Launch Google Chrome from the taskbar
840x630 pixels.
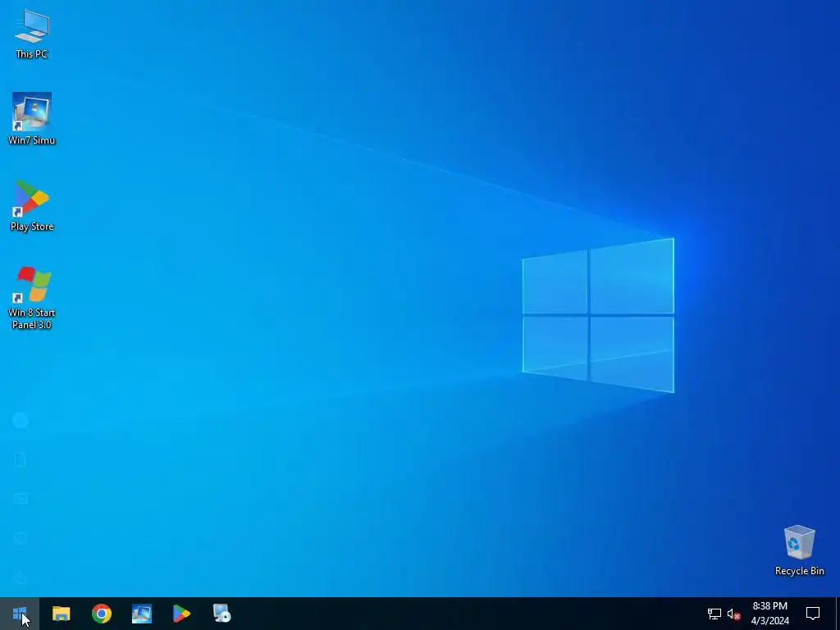(101, 614)
